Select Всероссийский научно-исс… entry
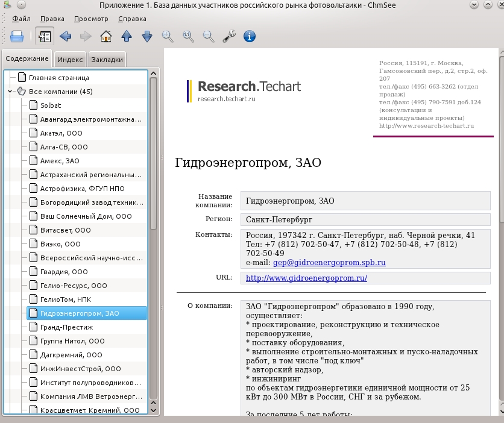The image size is (504, 423). (x=91, y=257)
